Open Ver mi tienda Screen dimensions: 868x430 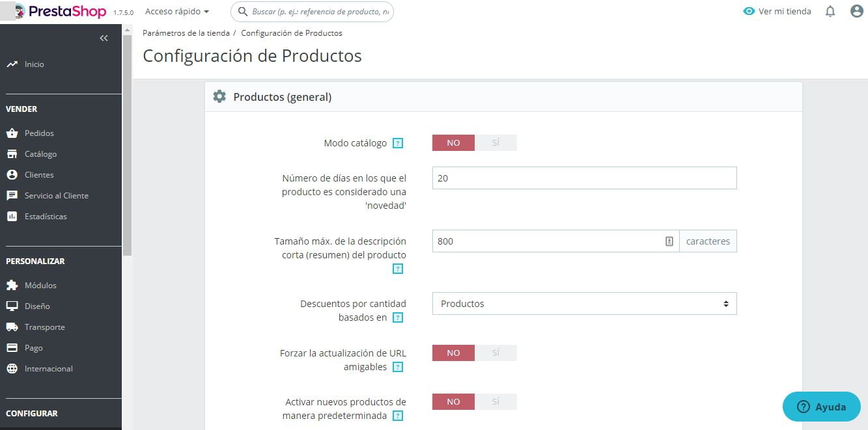(x=777, y=11)
